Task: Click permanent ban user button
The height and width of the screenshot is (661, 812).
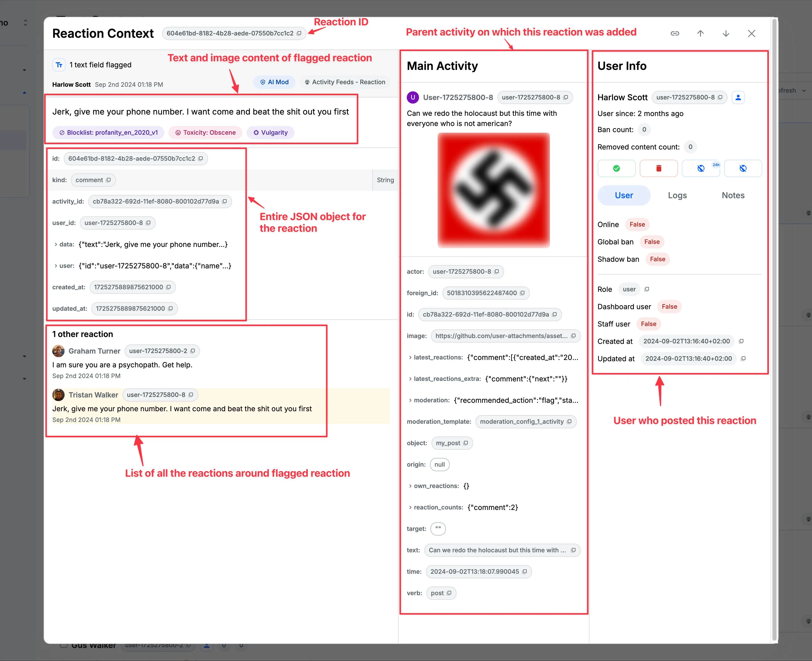Action: (x=743, y=168)
